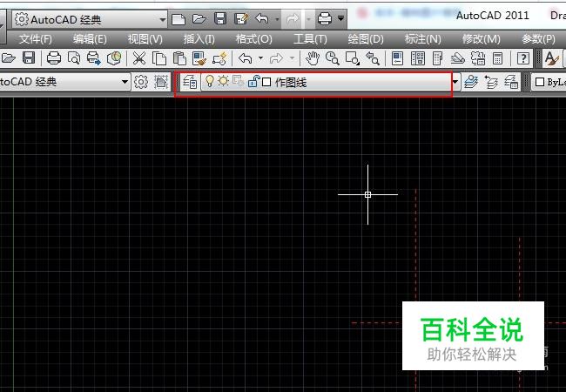The image size is (566, 392).
Task: Open the 插入(I) menu
Action: [199, 39]
